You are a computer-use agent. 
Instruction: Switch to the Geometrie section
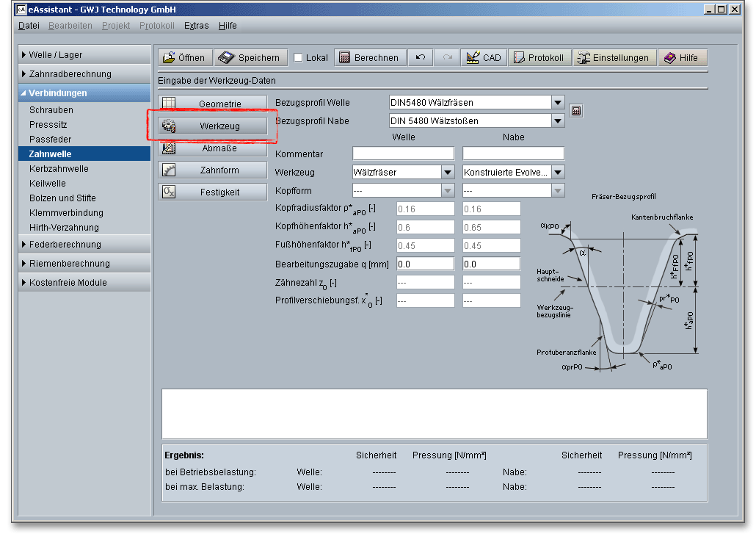(211, 104)
